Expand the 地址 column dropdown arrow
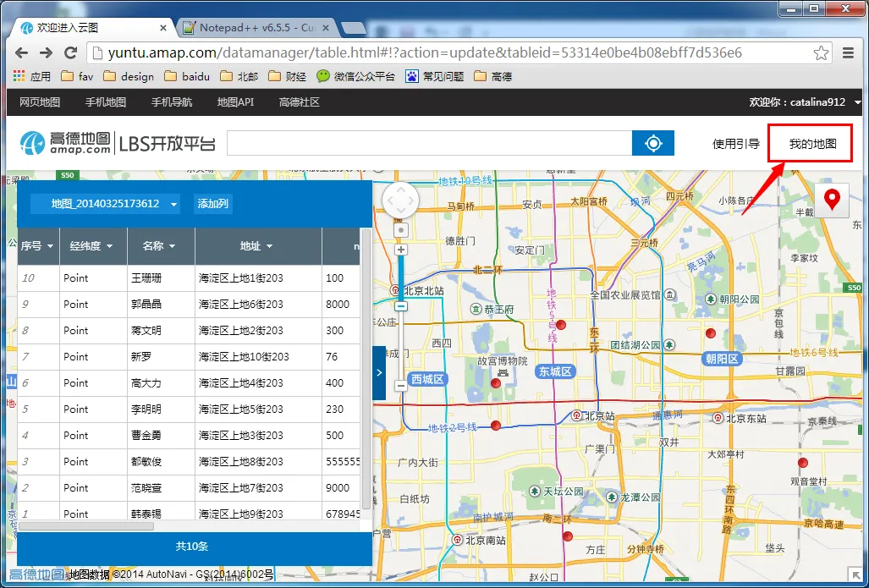The width and height of the screenshot is (869, 588). tap(270, 246)
